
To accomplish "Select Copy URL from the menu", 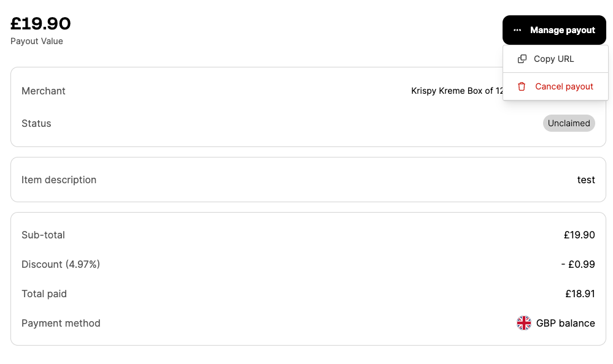I will [555, 59].
